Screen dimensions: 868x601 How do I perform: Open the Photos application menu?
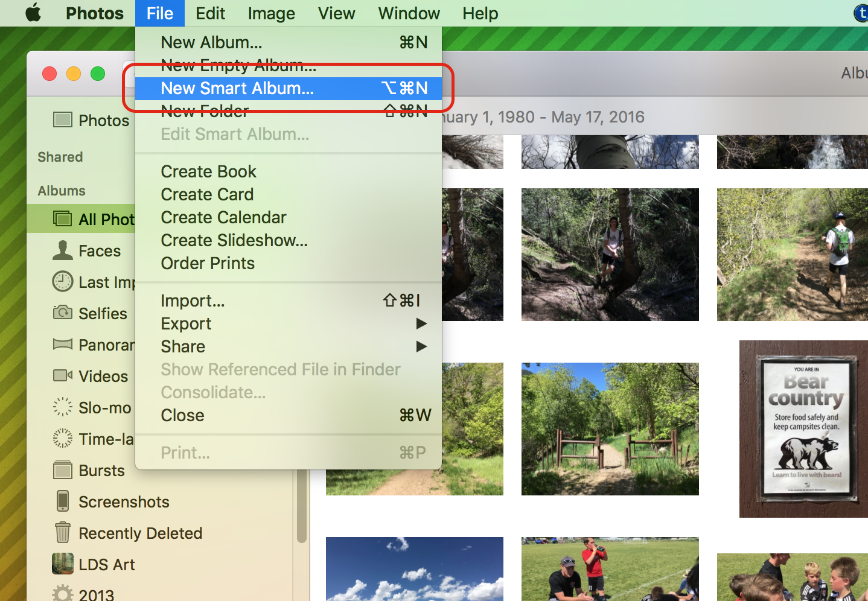point(95,13)
